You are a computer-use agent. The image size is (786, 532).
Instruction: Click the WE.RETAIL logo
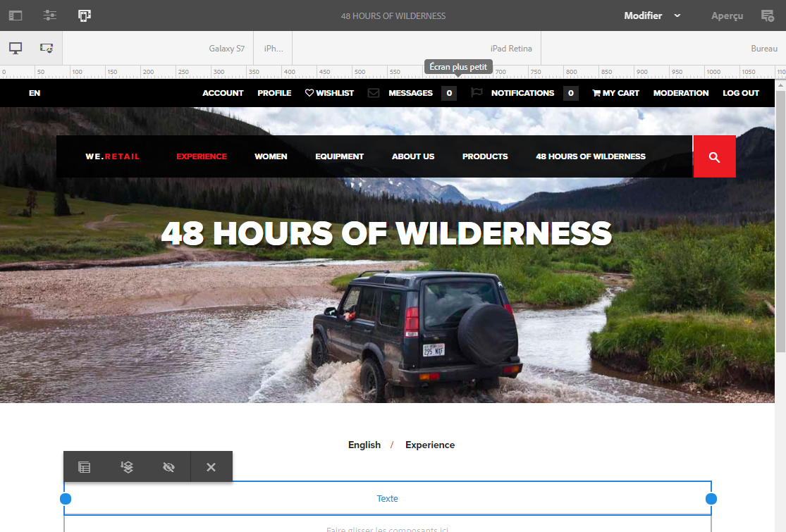[112, 156]
